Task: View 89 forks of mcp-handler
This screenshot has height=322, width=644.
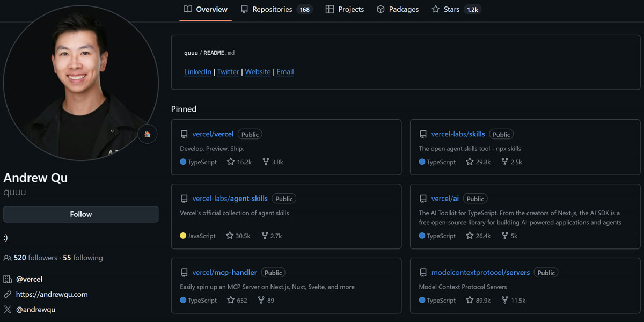Action: click(x=266, y=301)
